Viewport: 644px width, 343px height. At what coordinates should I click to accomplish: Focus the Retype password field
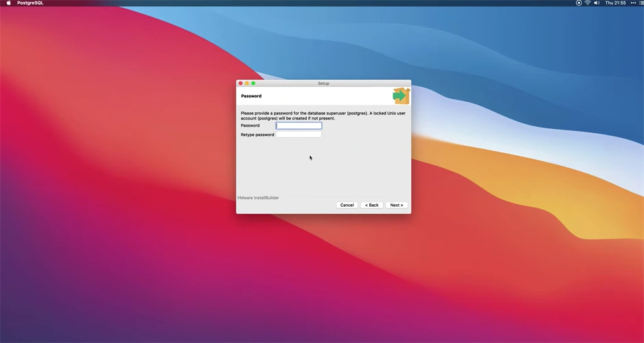point(299,134)
